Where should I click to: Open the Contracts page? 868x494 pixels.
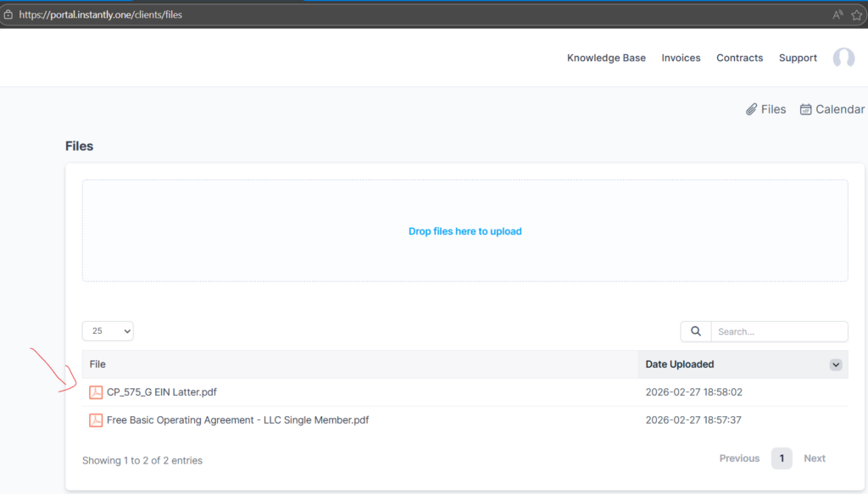click(739, 58)
